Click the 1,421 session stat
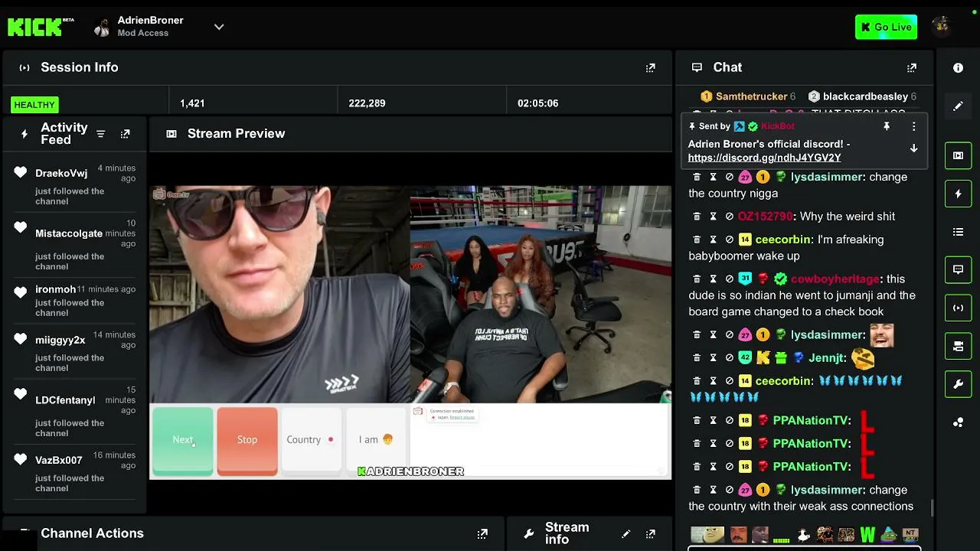This screenshot has height=551, width=980. pos(192,103)
